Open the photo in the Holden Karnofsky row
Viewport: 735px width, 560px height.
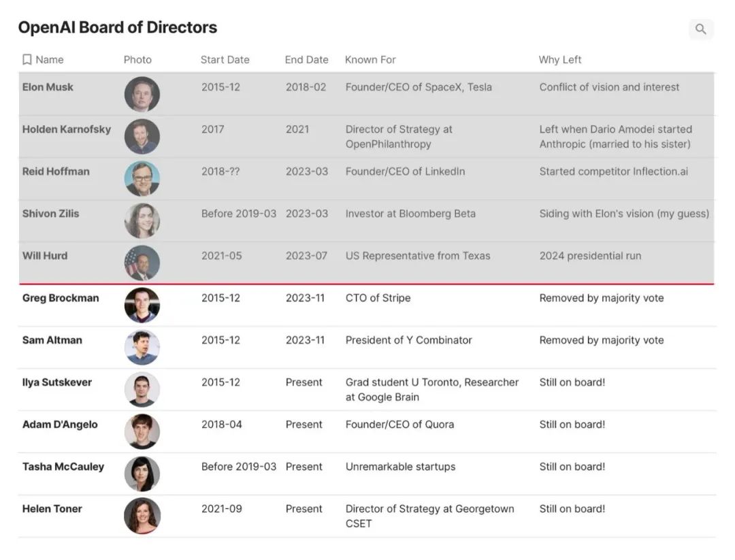click(x=142, y=137)
